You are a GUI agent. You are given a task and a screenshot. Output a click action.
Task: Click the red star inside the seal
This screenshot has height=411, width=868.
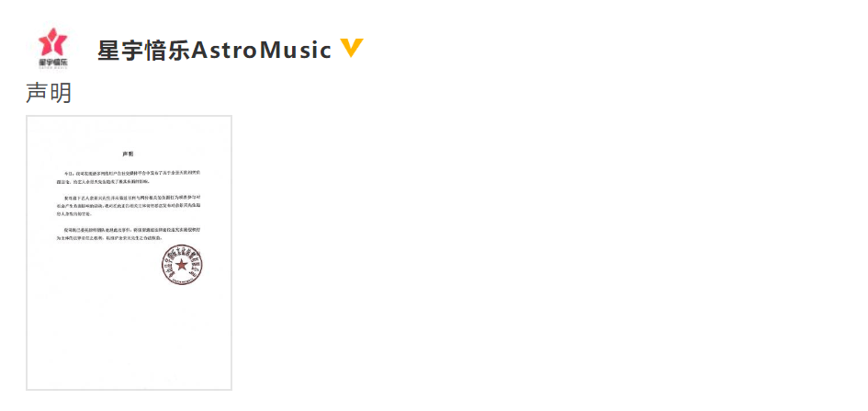point(182,265)
